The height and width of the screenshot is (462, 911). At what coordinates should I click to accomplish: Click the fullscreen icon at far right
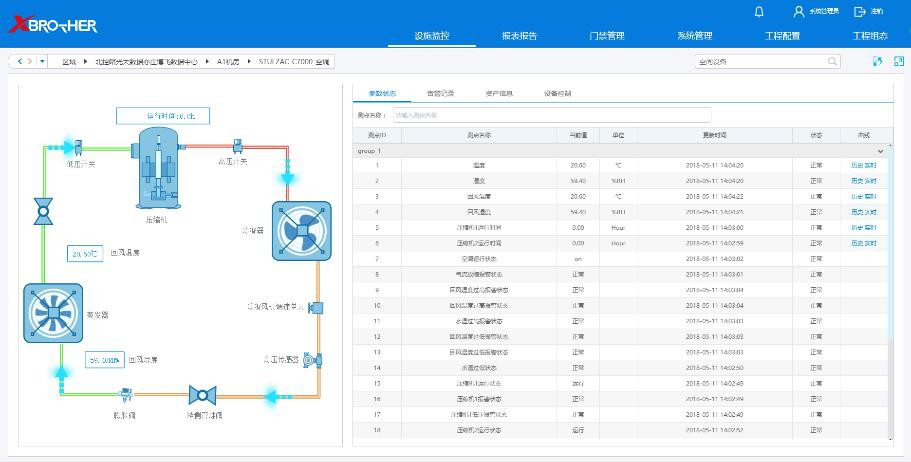[898, 62]
